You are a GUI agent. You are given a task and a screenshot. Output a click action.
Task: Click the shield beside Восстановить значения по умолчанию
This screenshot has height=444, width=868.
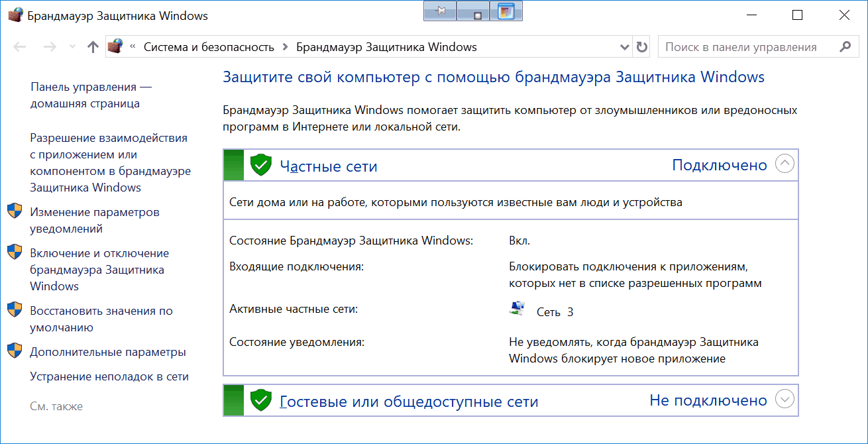15,310
